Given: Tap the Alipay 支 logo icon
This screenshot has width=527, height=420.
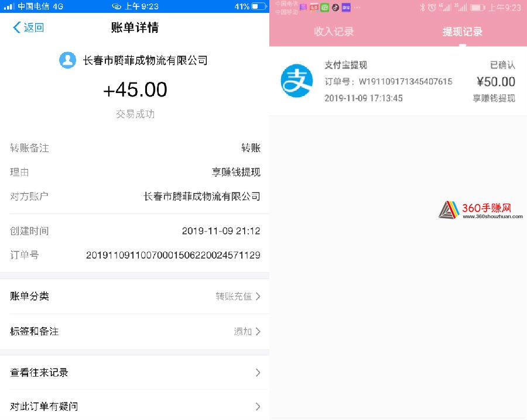Looking at the screenshot, I should 297,81.
